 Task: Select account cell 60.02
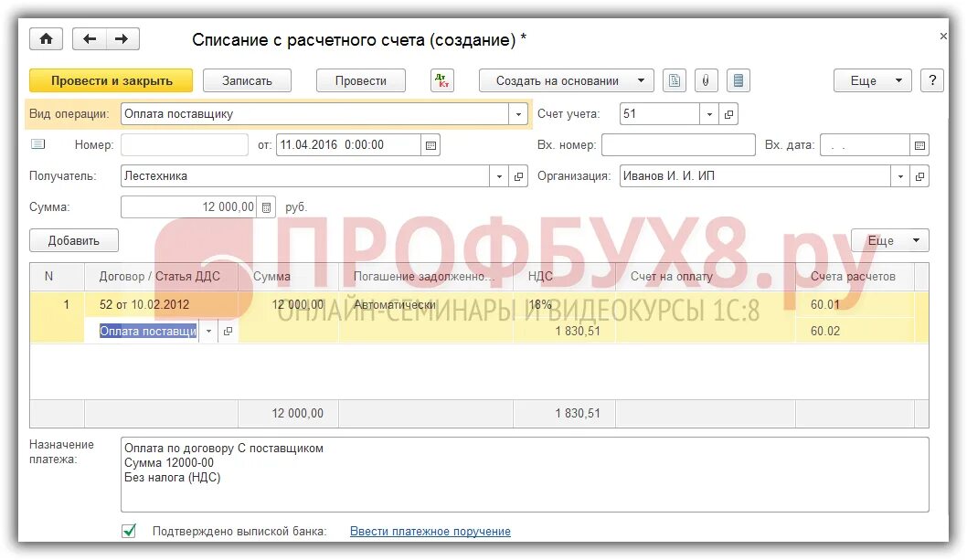click(x=855, y=332)
